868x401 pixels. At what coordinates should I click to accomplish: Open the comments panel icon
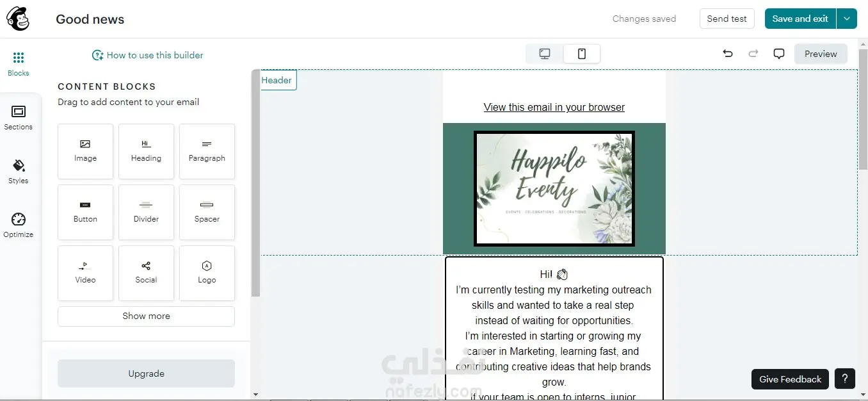coord(779,54)
